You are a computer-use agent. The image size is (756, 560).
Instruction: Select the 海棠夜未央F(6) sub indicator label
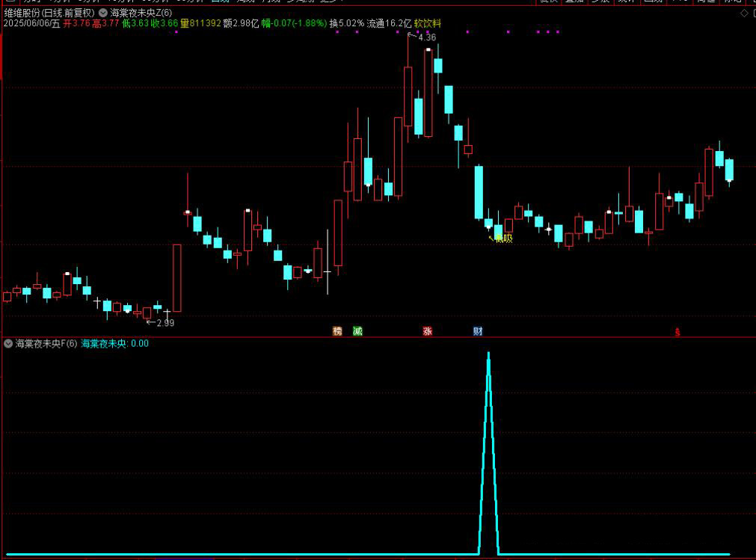point(46,344)
